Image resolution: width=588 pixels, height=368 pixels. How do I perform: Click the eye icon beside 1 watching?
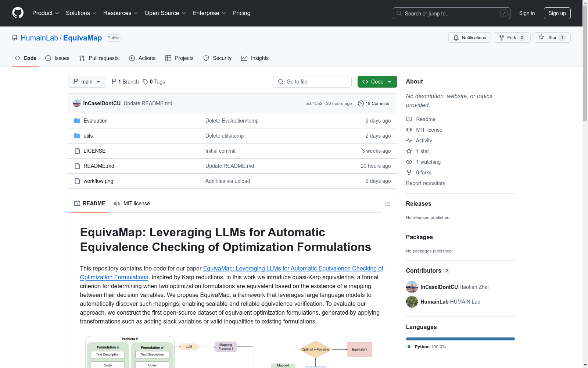(409, 162)
